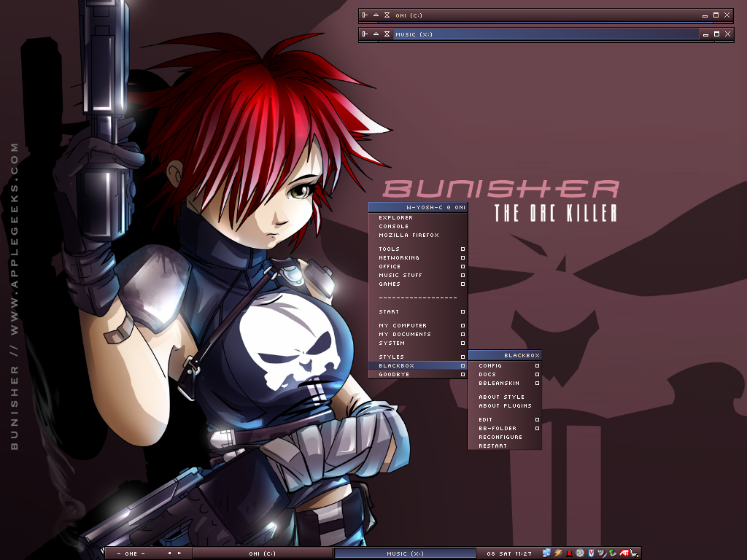
Task: Expand the Tools submenu
Action: point(418,249)
